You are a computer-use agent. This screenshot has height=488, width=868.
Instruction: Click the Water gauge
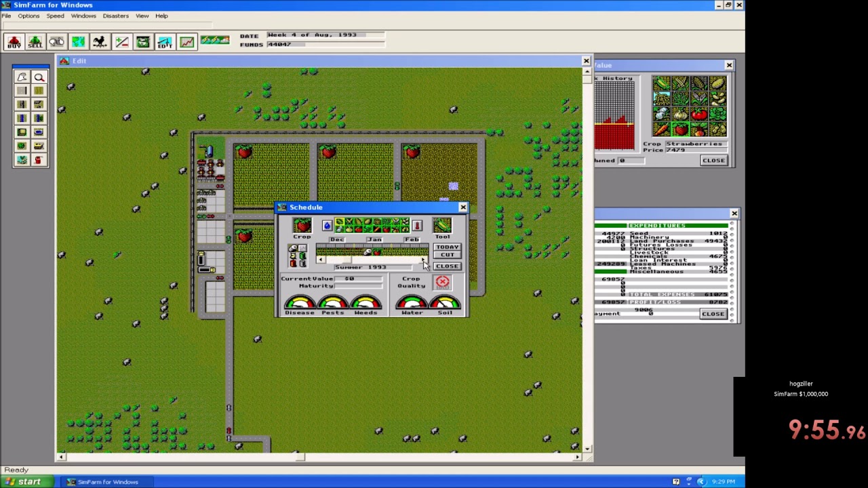pyautogui.click(x=412, y=302)
